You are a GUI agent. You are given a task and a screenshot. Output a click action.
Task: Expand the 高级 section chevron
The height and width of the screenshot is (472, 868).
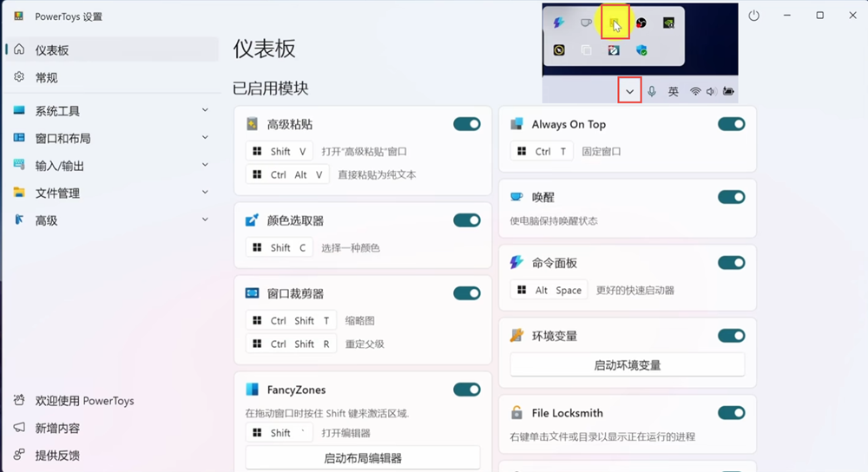coord(205,220)
